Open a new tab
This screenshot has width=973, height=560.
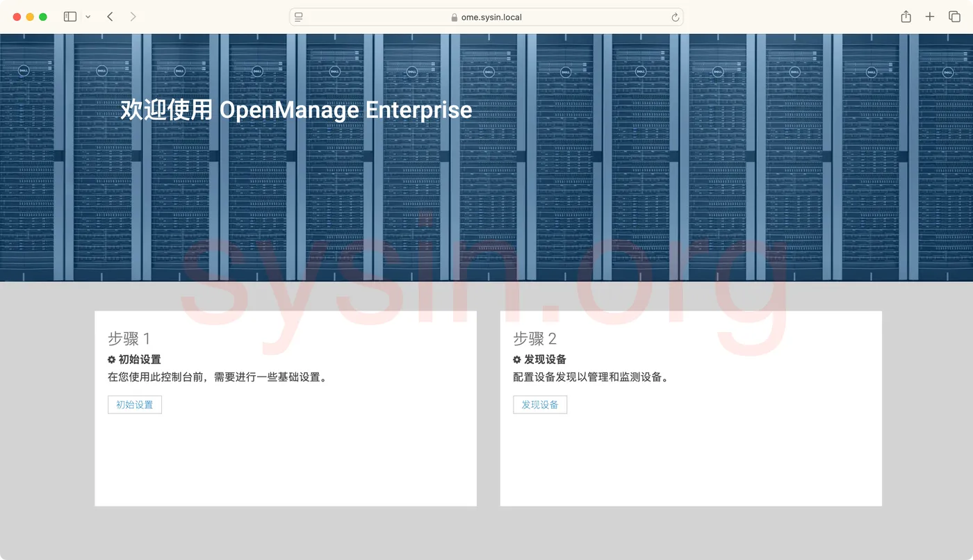(x=930, y=17)
